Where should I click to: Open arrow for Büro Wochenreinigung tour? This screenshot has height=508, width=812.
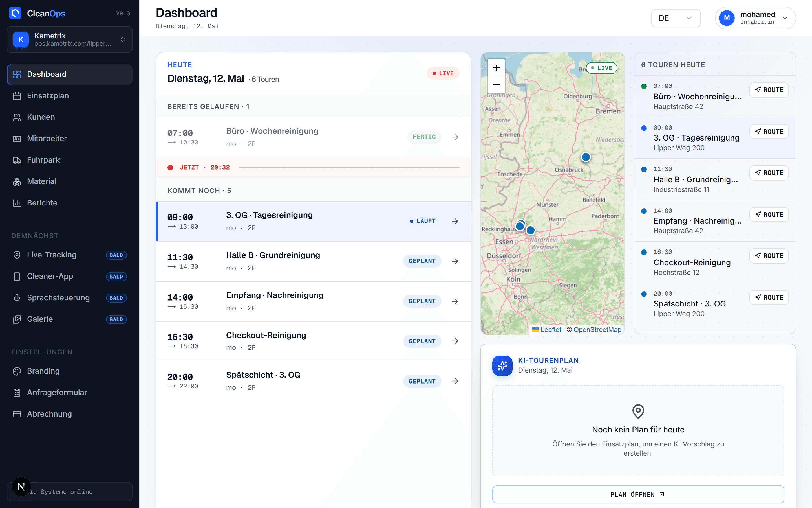tap(455, 137)
